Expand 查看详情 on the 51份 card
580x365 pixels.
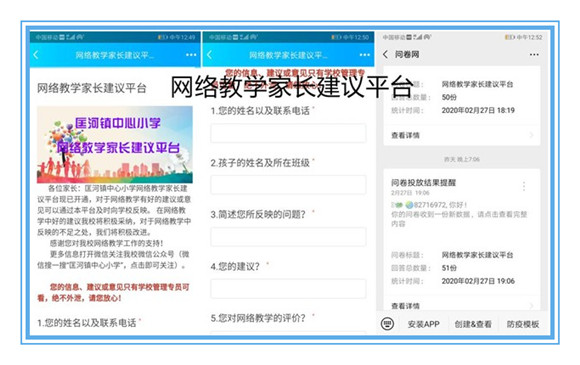point(461,305)
